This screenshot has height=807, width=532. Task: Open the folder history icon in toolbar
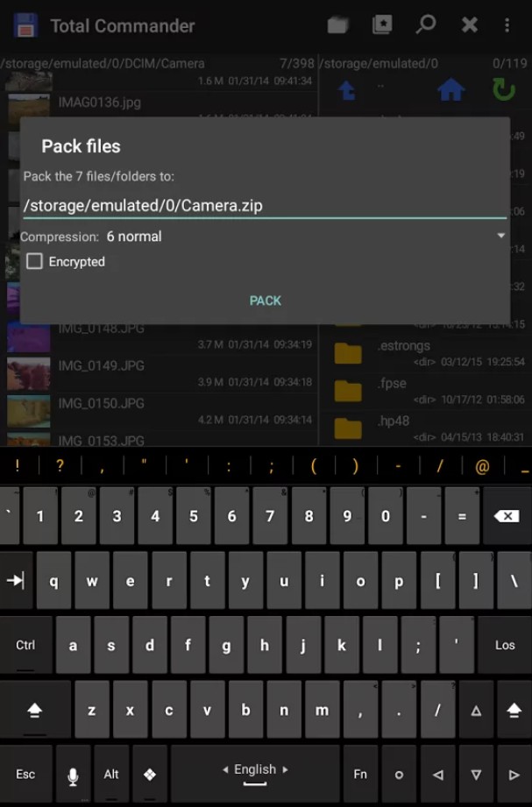click(337, 25)
